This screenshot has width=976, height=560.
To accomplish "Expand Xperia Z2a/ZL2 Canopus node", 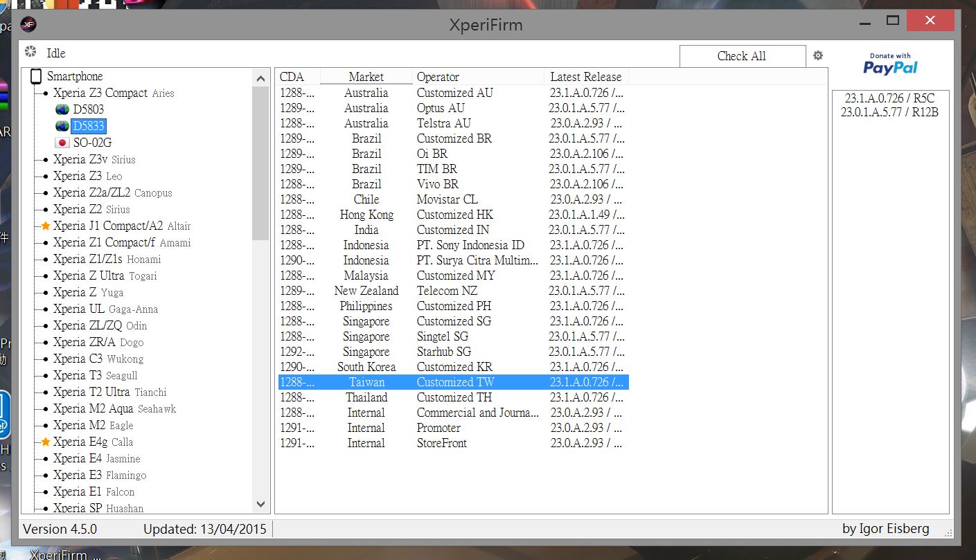I will click(x=46, y=193).
